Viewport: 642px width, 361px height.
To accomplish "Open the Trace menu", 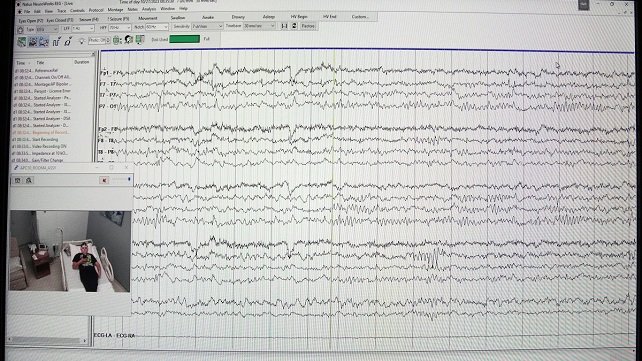I will pyautogui.click(x=61, y=11).
